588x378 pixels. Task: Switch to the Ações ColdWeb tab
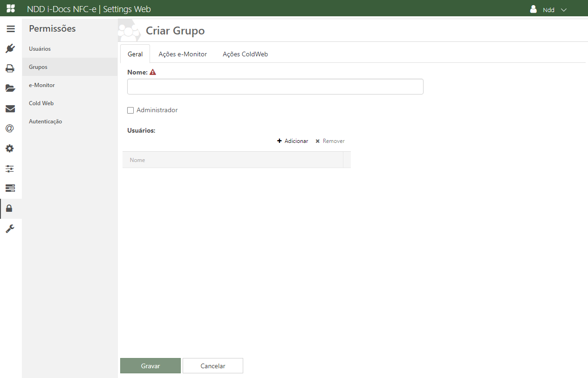(245, 54)
